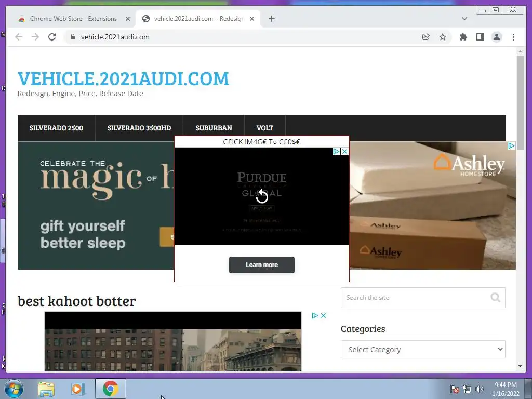Open a new tab with plus button

271,19
